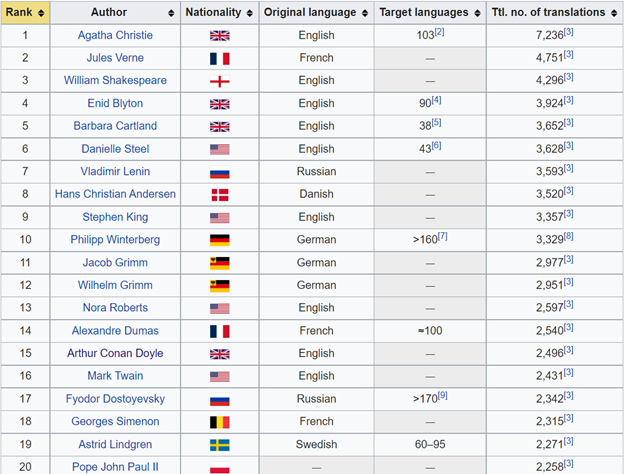624x474 pixels.
Task: Open the Jacob Grimm link
Action: tap(115, 263)
